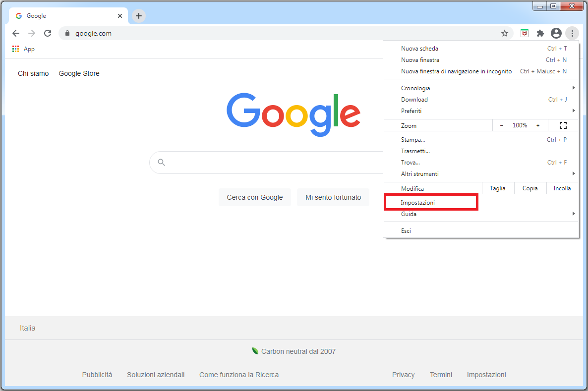Click Taglia in the Modifica row
The height and width of the screenshot is (391, 588).
pyautogui.click(x=498, y=188)
